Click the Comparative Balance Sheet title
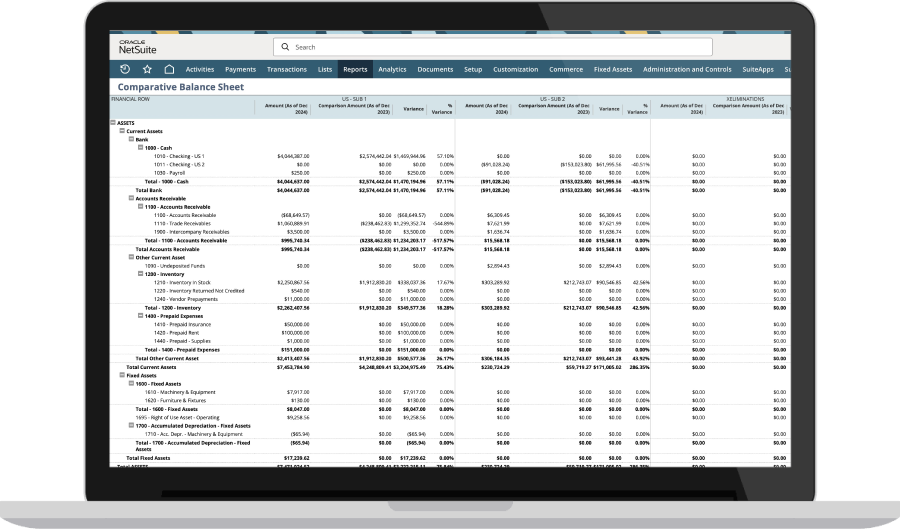This screenshot has height=529, width=900. 181,87
